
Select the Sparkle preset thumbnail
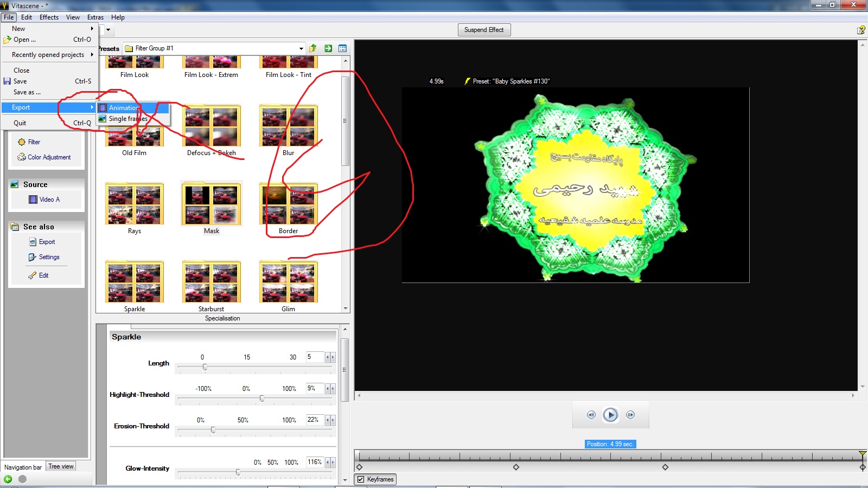[x=135, y=282]
